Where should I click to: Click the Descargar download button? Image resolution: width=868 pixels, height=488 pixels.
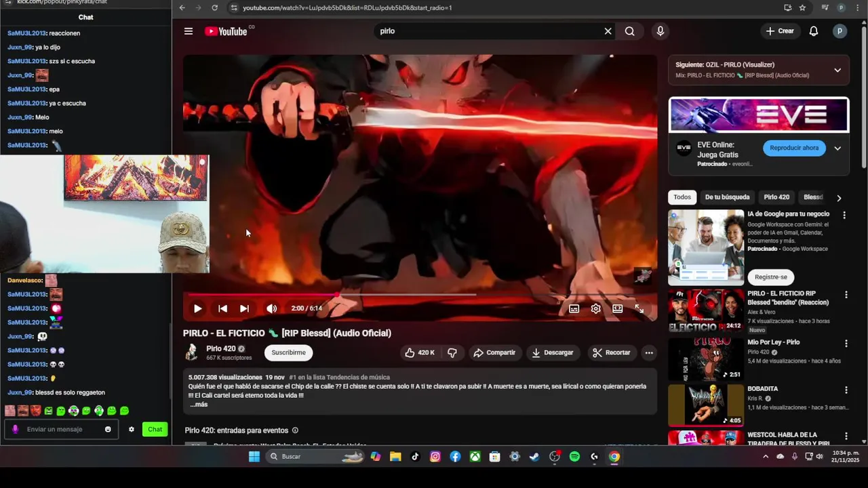pos(553,352)
